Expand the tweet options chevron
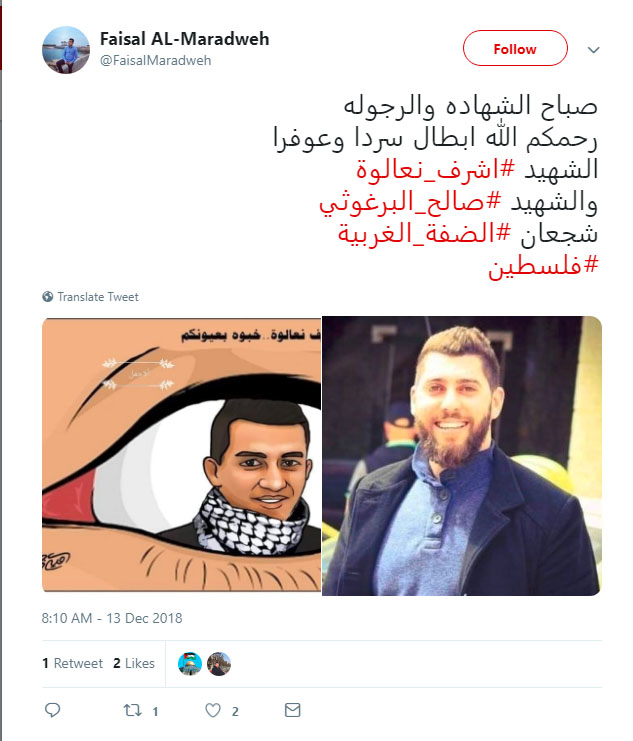This screenshot has width=633, height=741. point(594,50)
